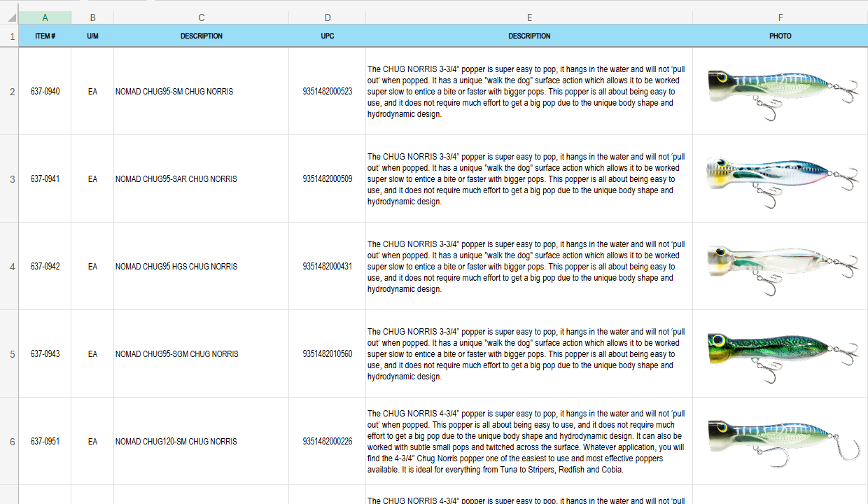
Task: Click EA unit cell for item 637-0940
Action: 92,91
